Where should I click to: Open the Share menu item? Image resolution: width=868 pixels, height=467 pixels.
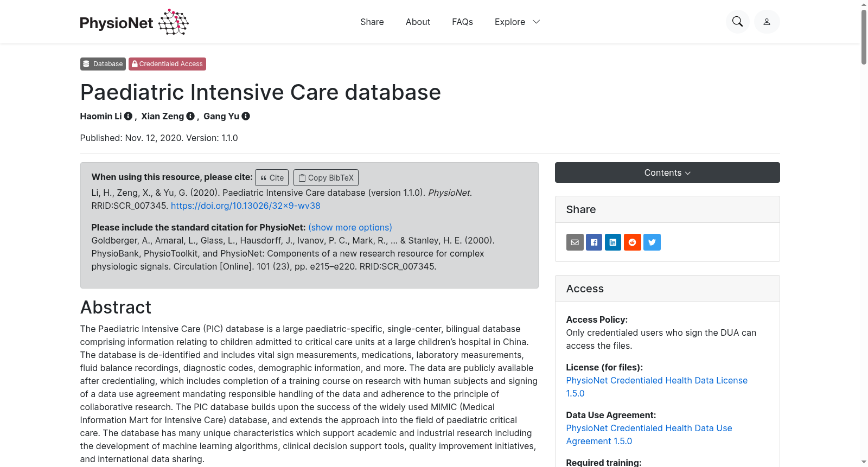coord(372,22)
